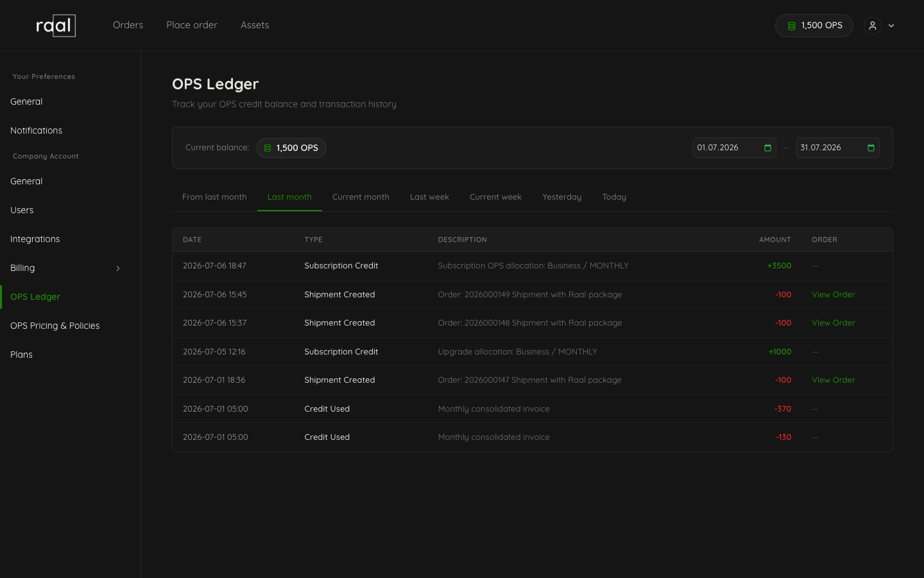This screenshot has height=578, width=924.
Task: Click the OPS Ledger page heading
Action: [215, 84]
